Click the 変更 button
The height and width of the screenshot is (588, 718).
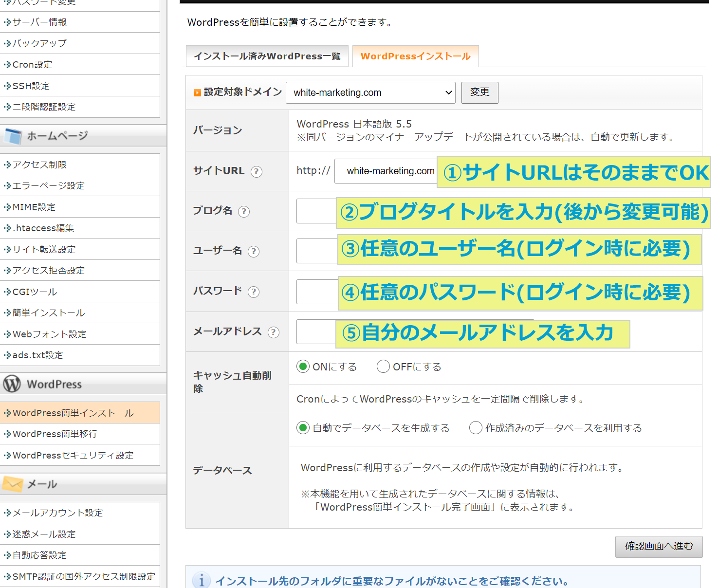(x=479, y=92)
